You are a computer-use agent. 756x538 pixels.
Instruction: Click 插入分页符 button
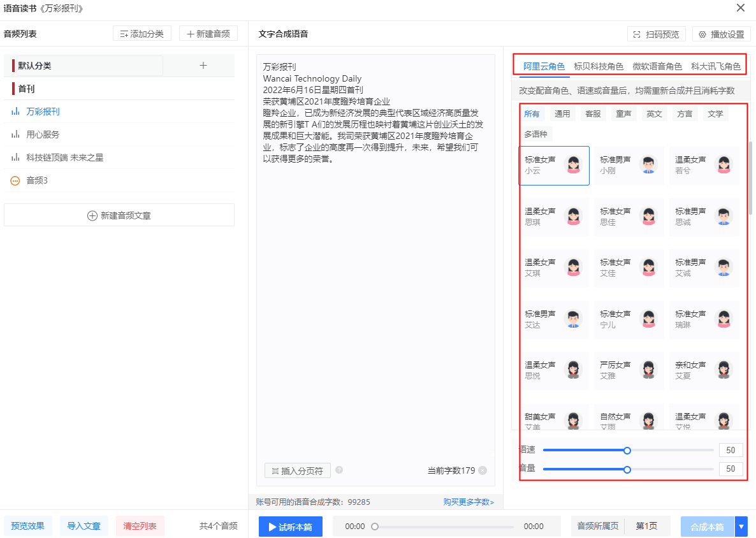tap(298, 470)
